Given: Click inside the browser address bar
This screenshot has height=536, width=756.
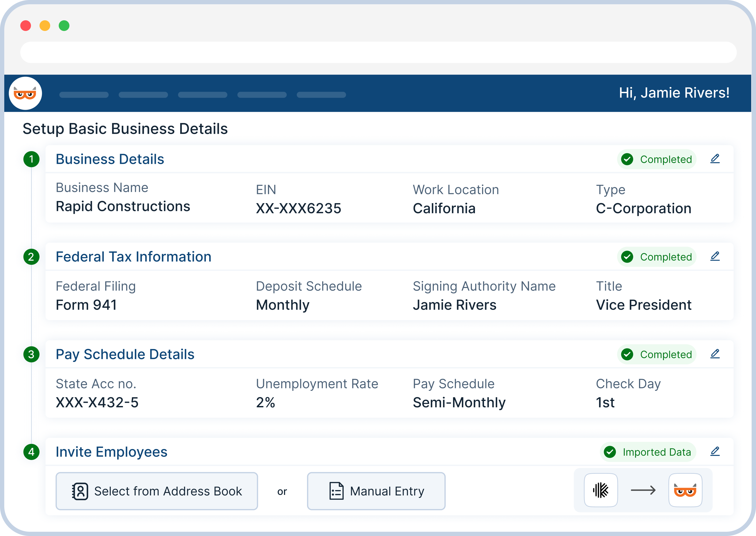Looking at the screenshot, I should tap(378, 52).
